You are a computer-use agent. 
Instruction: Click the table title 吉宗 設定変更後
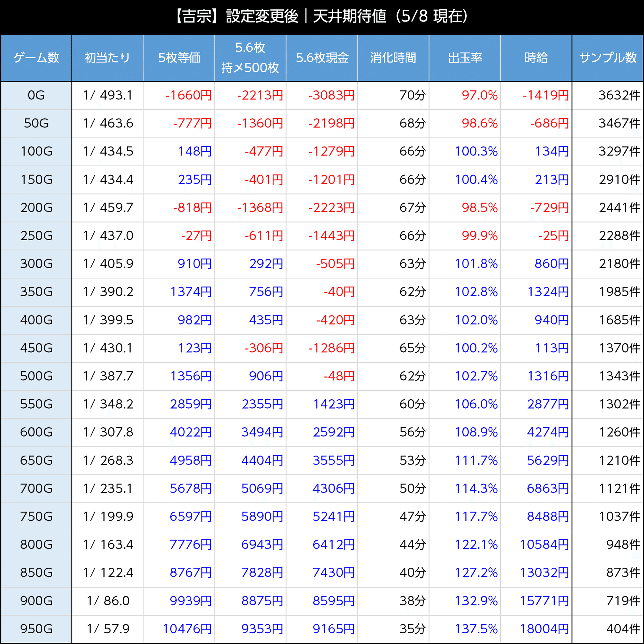pos(321,16)
